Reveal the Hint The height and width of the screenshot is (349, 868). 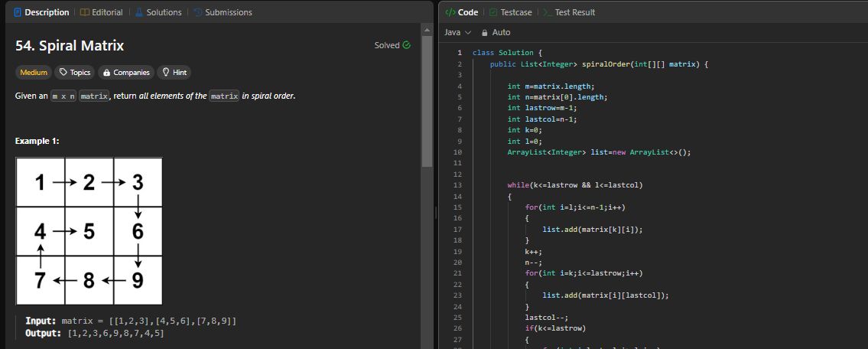click(x=174, y=72)
